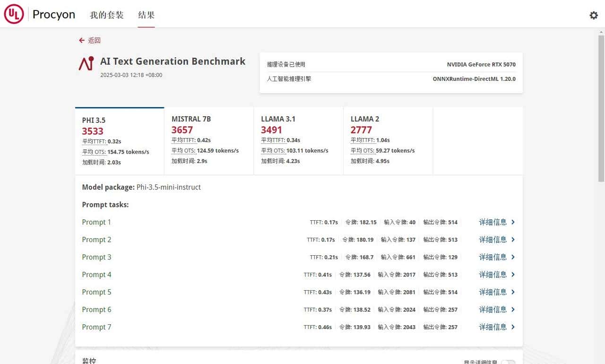Open the settings gear icon
The height and width of the screenshot is (364, 605).
point(594,15)
